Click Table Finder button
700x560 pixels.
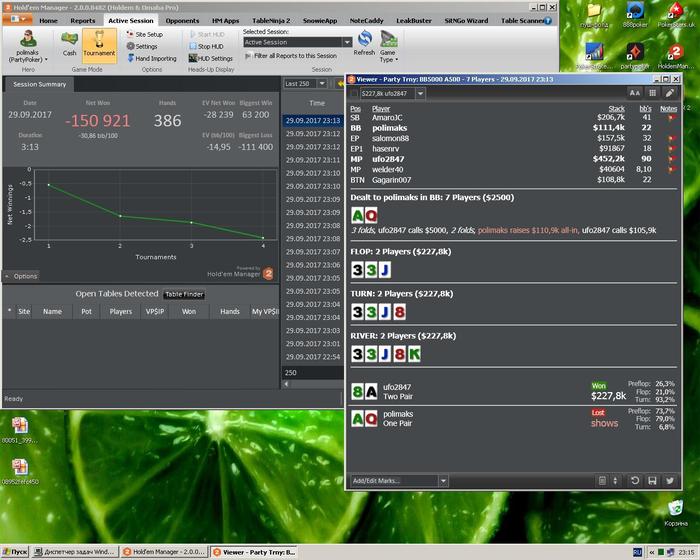(184, 294)
